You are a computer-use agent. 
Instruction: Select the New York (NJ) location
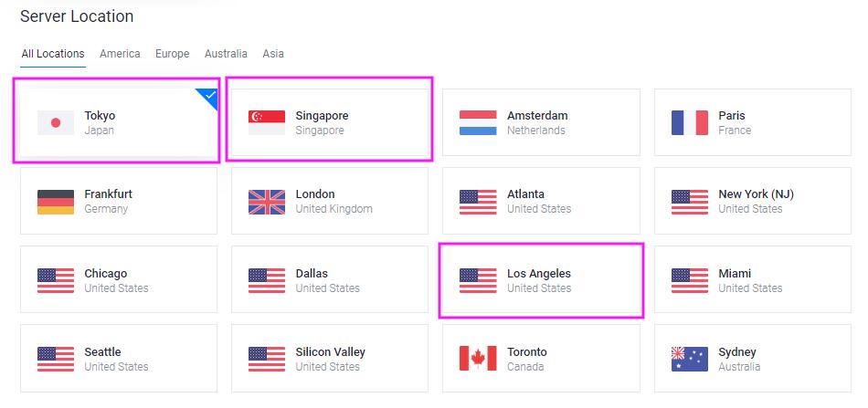[752, 202]
